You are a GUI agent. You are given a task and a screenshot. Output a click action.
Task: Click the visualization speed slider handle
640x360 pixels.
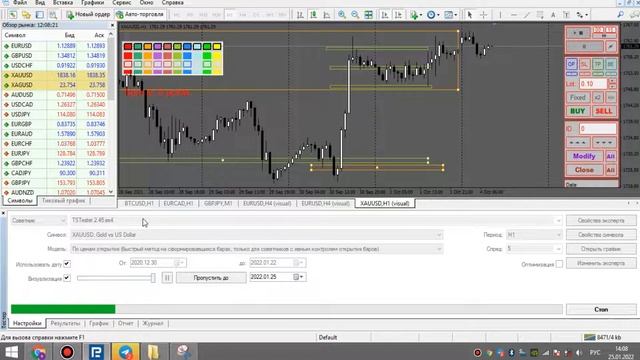click(x=153, y=278)
